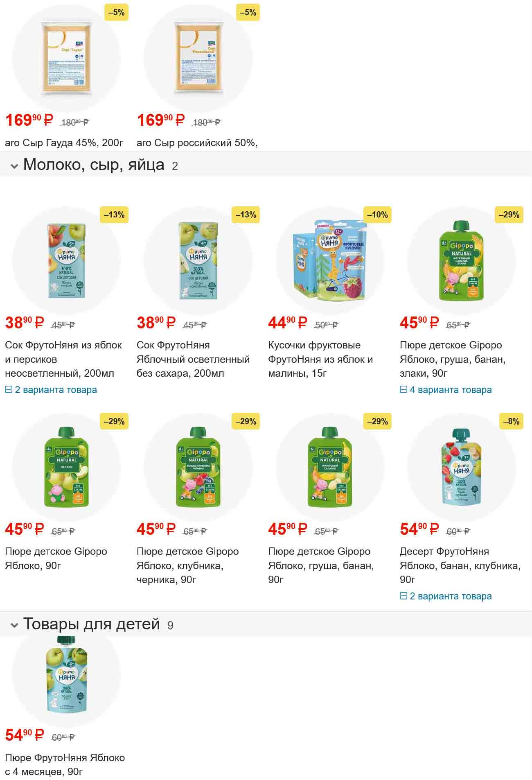The width and height of the screenshot is (532, 780).
Task: Collapse the Молоко, сыр, яйца section chevron
Action: tap(14, 166)
